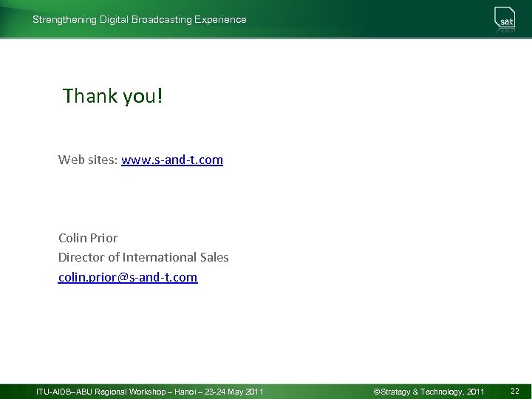
Task: Select the 'Thank you!' heading
Action: [112, 95]
